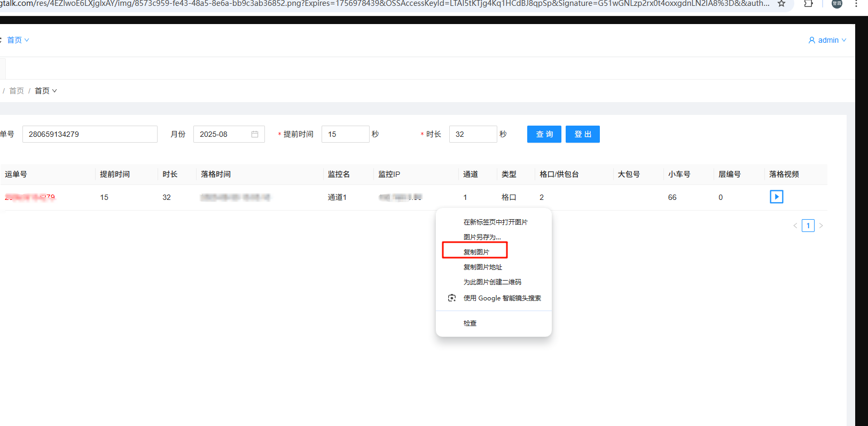Select 在新标签页中打开图片 menu entry
The width and height of the screenshot is (868, 426).
point(495,222)
